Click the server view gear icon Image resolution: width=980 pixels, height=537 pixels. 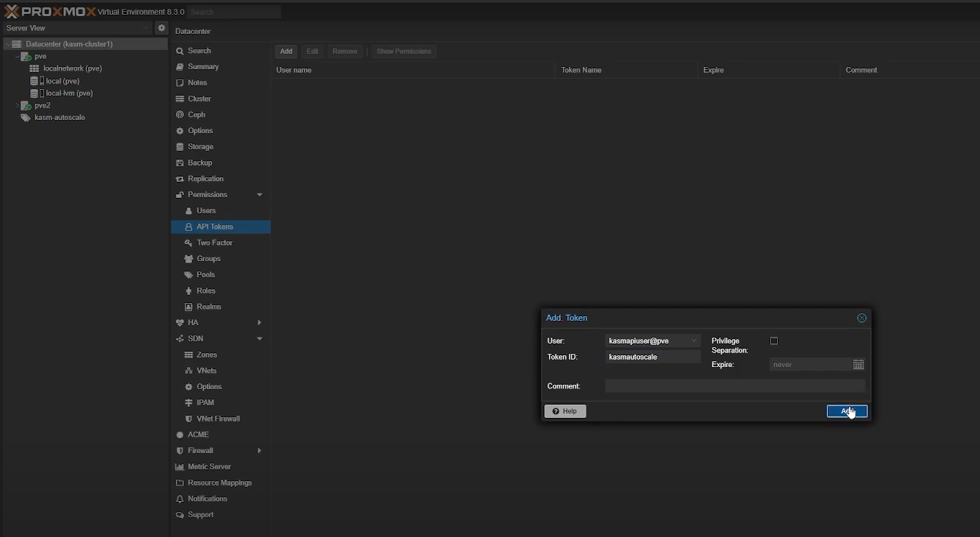tap(162, 28)
